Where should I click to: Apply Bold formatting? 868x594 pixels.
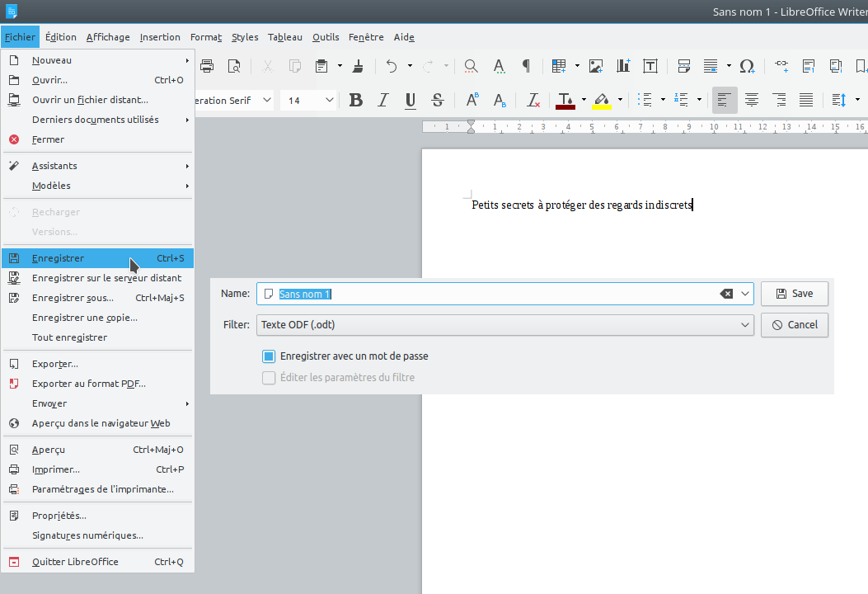click(356, 101)
